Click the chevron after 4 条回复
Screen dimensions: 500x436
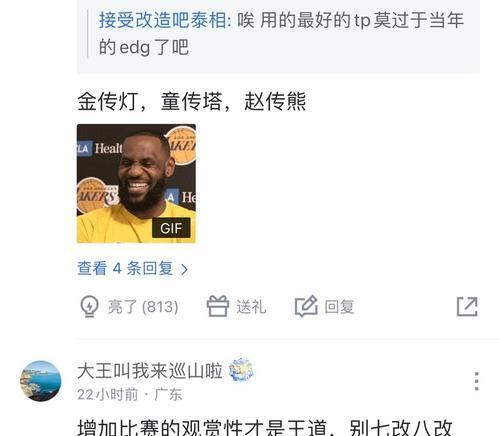184,269
